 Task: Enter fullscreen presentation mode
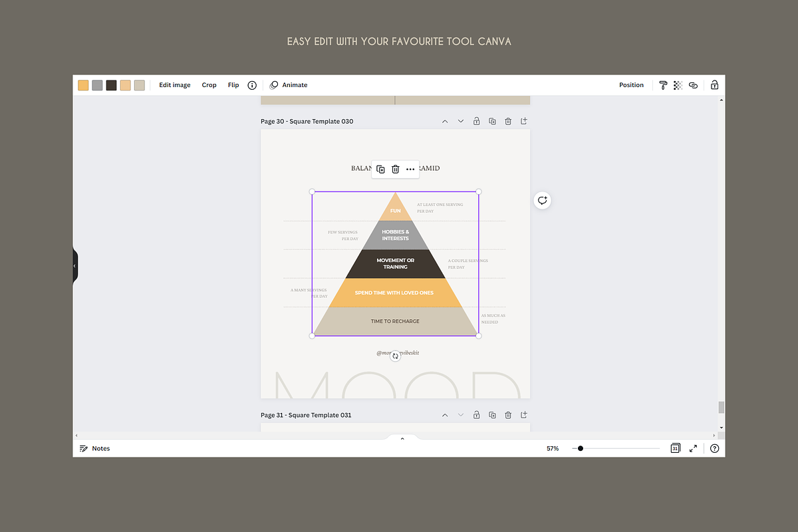click(x=693, y=449)
